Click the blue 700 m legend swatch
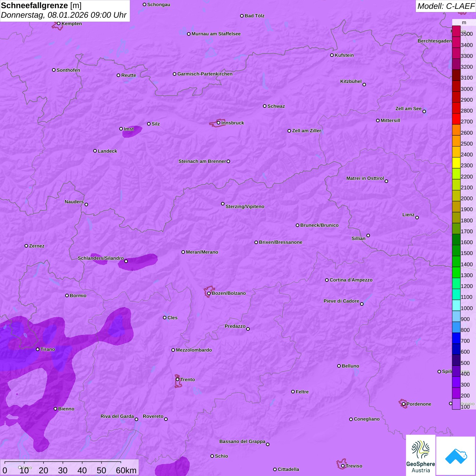This screenshot has width=476, height=476. tap(456, 338)
